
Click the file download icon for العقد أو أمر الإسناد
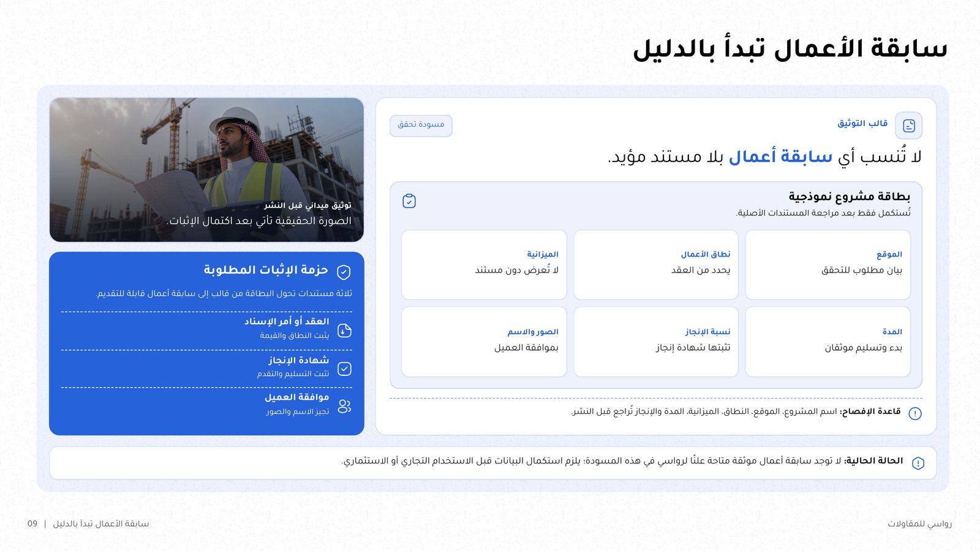click(x=344, y=331)
